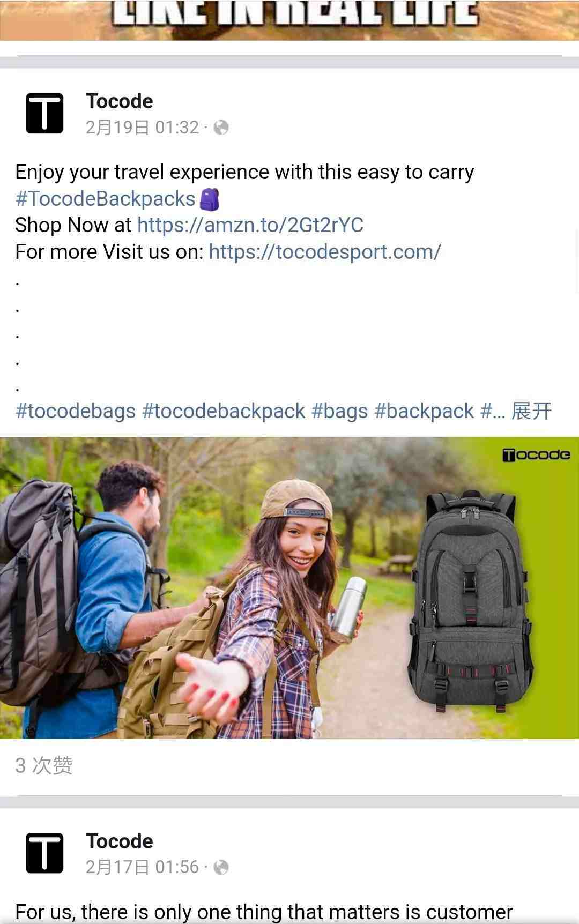Open the #TocodeBackpacks hashtag
579x924 pixels.
[x=105, y=199]
